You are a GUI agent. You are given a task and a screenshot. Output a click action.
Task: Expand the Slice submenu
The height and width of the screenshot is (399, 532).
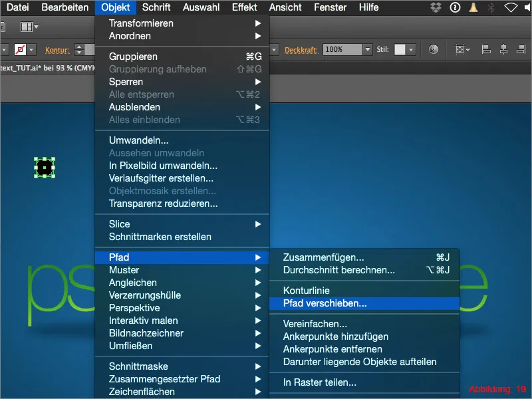click(182, 224)
